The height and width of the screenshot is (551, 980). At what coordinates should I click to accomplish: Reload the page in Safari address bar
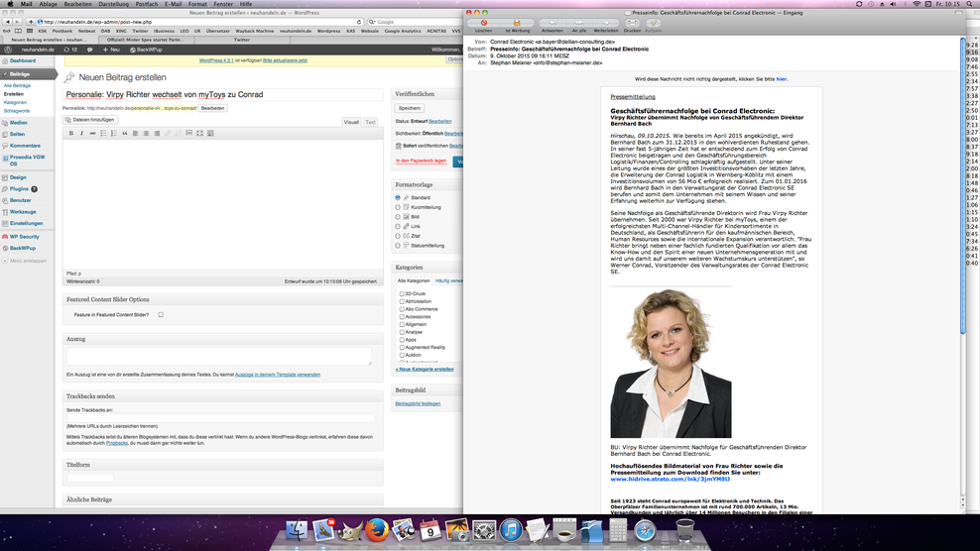tap(359, 22)
